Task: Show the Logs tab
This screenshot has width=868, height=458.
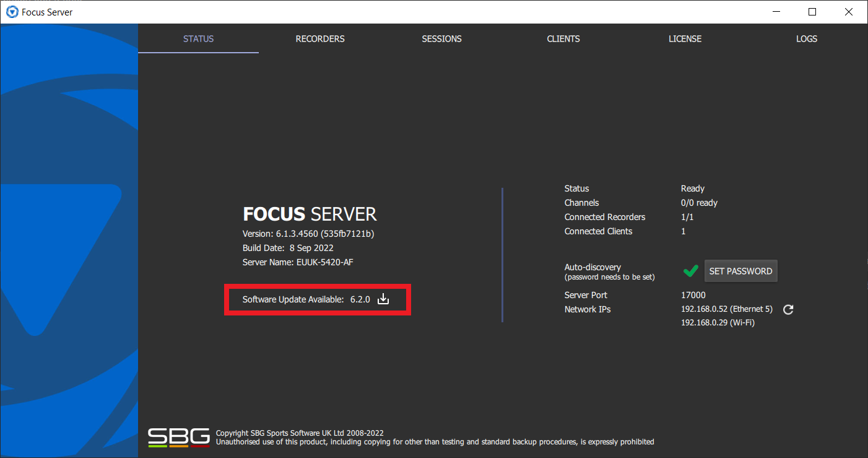Action: pos(807,38)
